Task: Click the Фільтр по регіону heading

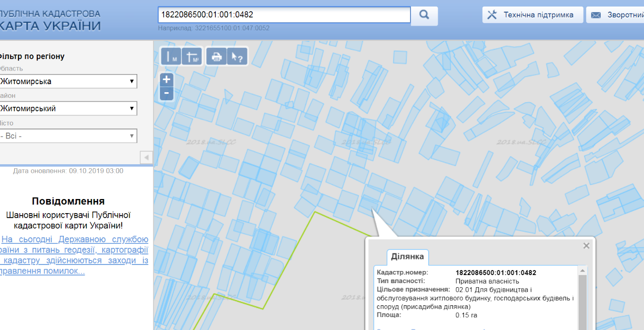Action: tap(32, 56)
